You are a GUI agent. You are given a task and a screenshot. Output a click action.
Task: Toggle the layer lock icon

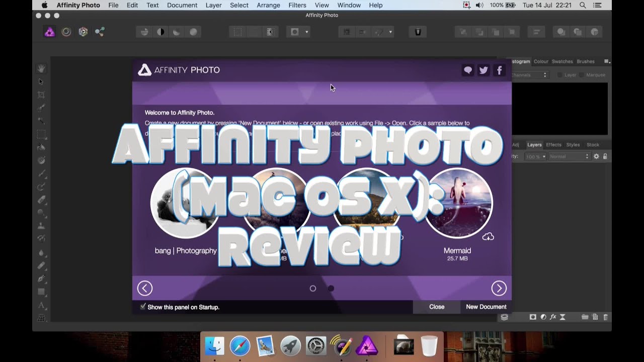point(605,156)
